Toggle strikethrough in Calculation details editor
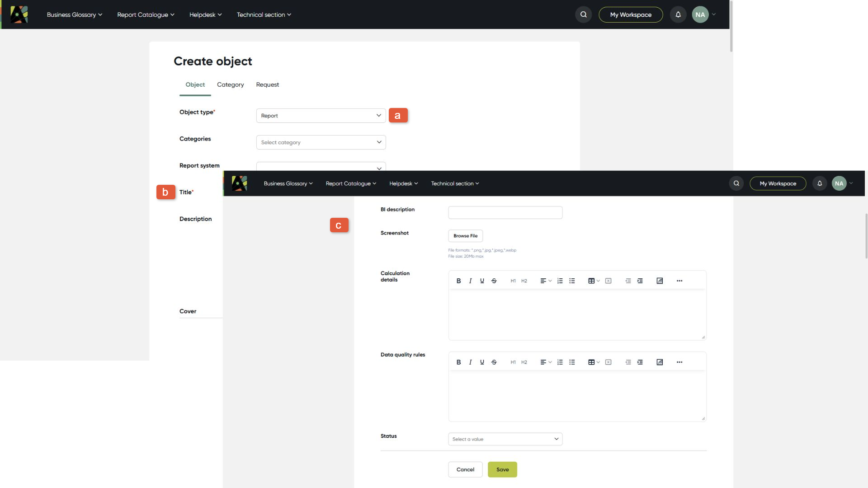The height and width of the screenshot is (488, 868). [494, 281]
